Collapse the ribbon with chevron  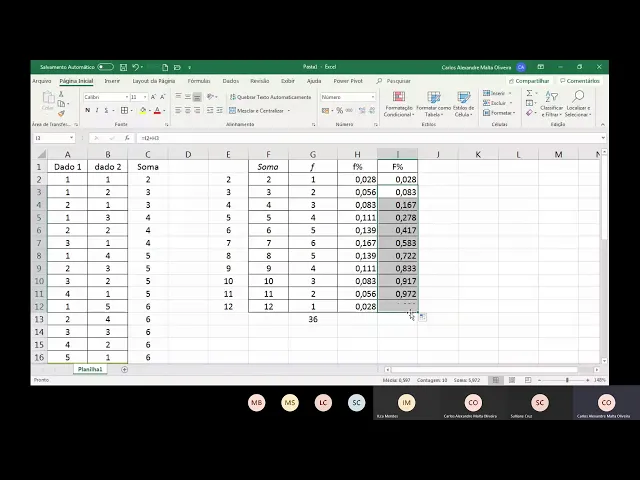click(x=602, y=124)
